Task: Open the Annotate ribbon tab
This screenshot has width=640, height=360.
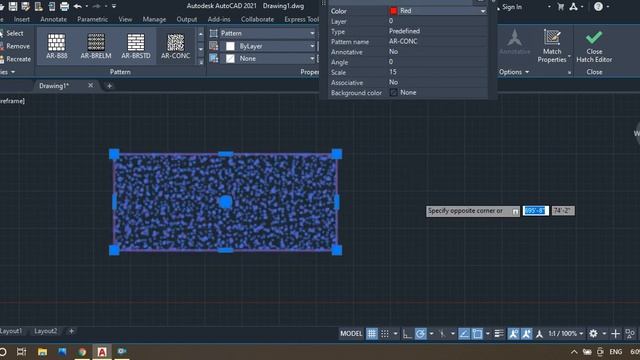Action: 53,19
